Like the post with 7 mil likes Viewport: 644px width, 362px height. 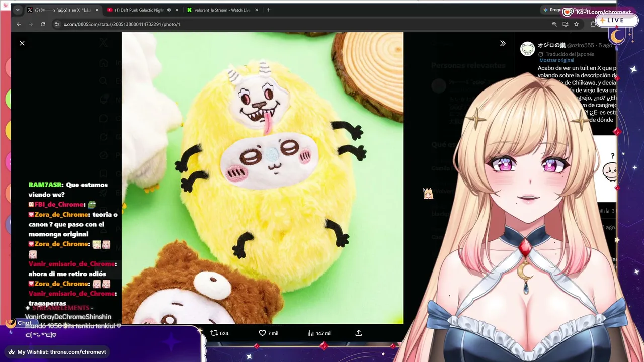[x=268, y=333]
